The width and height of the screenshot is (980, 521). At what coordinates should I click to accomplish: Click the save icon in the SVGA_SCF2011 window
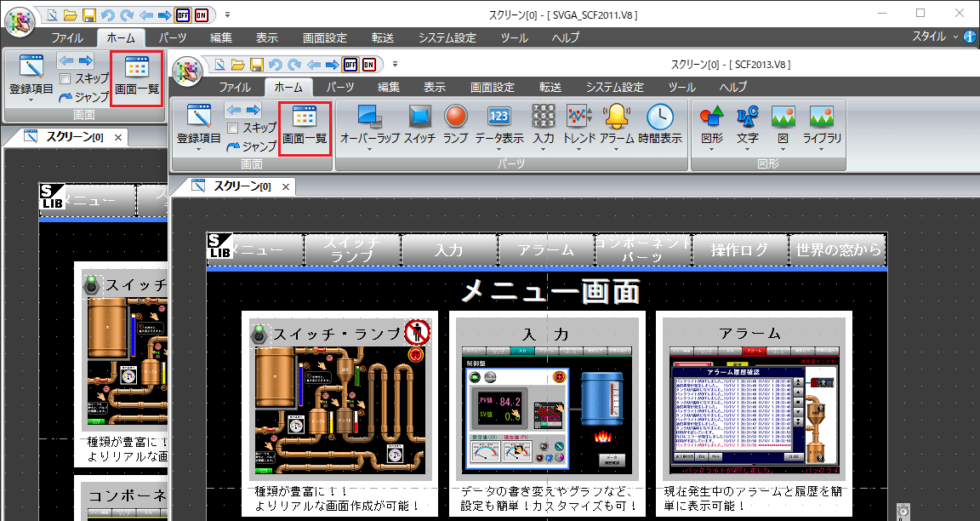tap(89, 15)
